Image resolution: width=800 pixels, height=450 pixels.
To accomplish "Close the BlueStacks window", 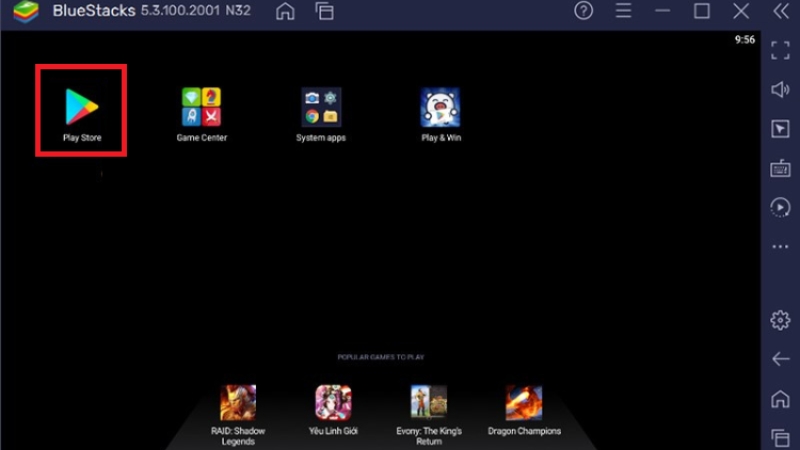I will (x=741, y=11).
